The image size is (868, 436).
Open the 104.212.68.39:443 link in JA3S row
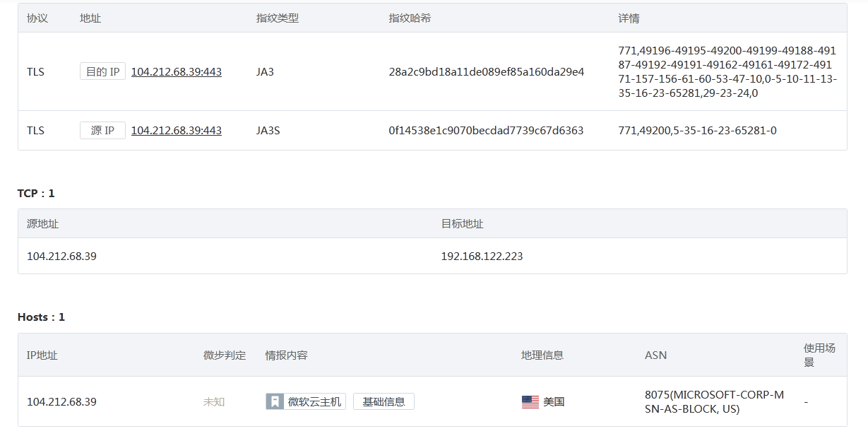(x=177, y=130)
